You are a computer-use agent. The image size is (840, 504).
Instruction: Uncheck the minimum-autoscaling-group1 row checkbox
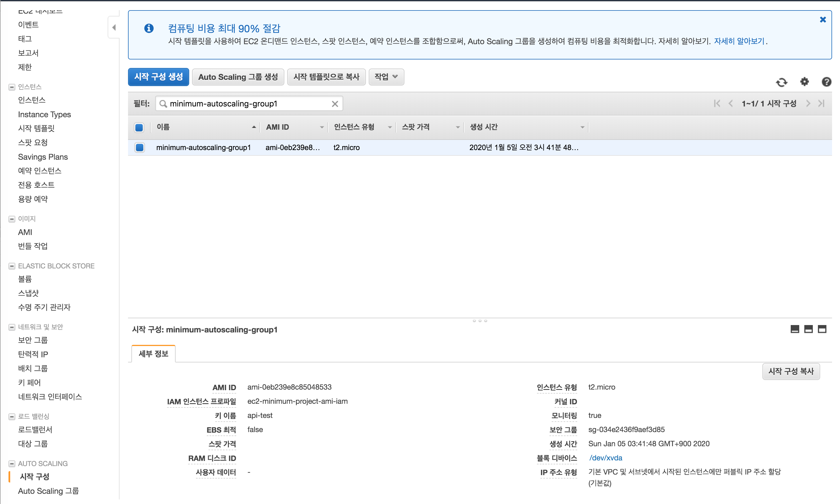coord(139,148)
